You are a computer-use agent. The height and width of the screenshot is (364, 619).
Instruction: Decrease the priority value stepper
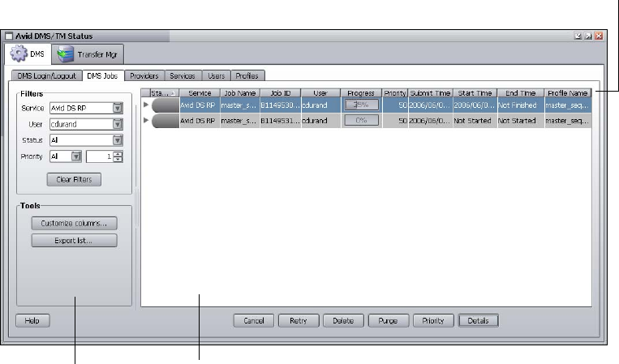[x=118, y=160]
